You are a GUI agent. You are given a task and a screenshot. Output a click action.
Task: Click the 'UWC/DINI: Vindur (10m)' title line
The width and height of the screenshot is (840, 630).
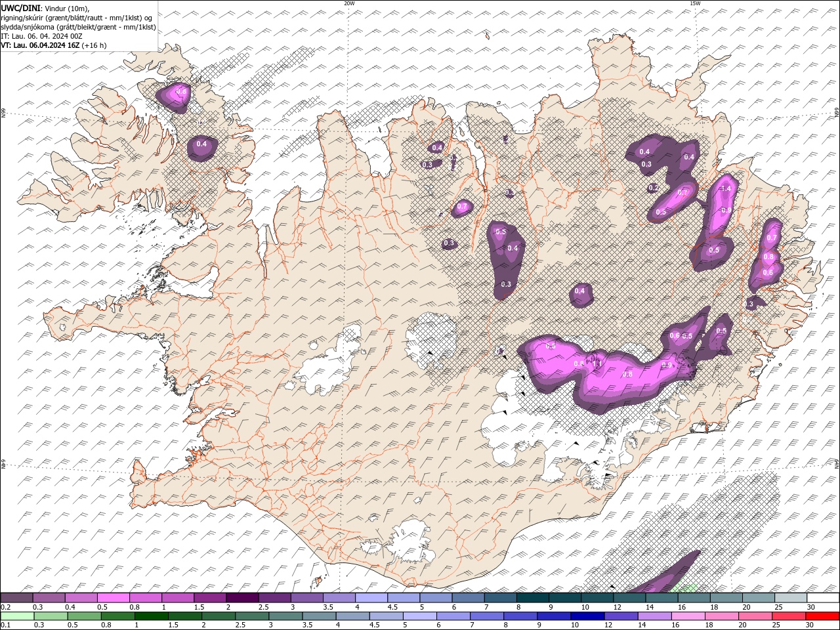[45, 7]
